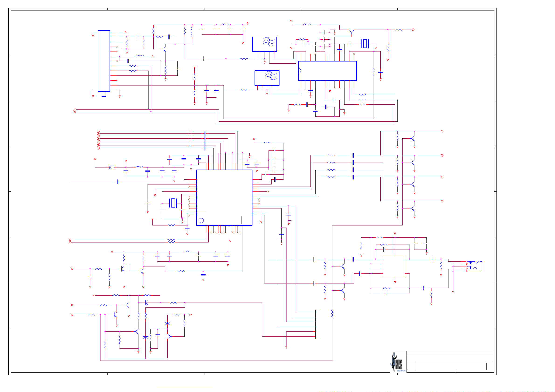Click the crystal symbol left of the central IC
Screen dimensions: 555x392
[x=173, y=203]
